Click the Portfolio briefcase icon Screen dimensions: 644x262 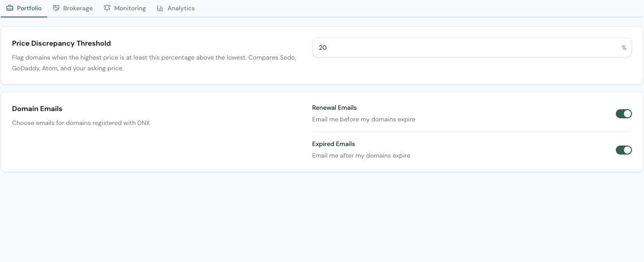pyautogui.click(x=10, y=8)
